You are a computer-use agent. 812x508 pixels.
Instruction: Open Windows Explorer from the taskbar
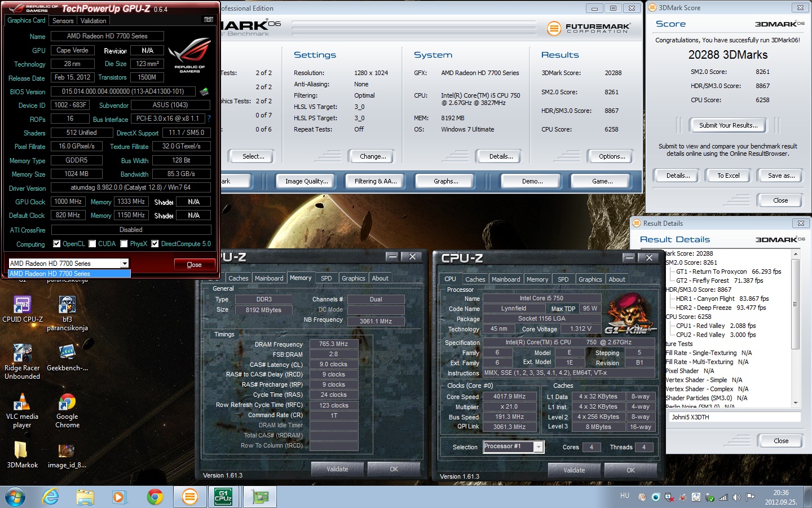point(85,497)
